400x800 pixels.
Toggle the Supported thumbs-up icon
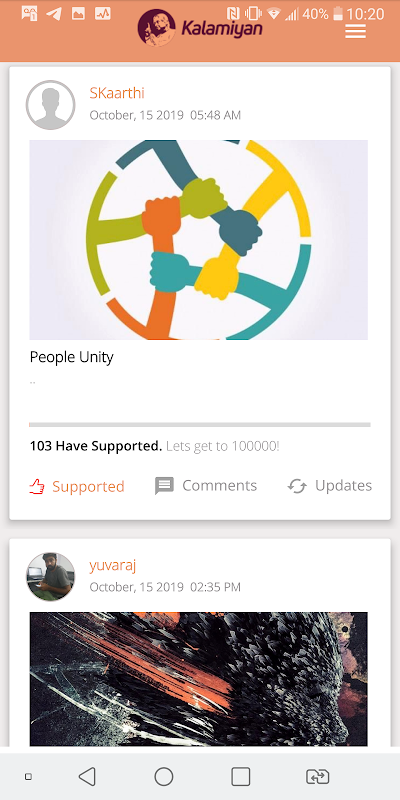point(36,487)
